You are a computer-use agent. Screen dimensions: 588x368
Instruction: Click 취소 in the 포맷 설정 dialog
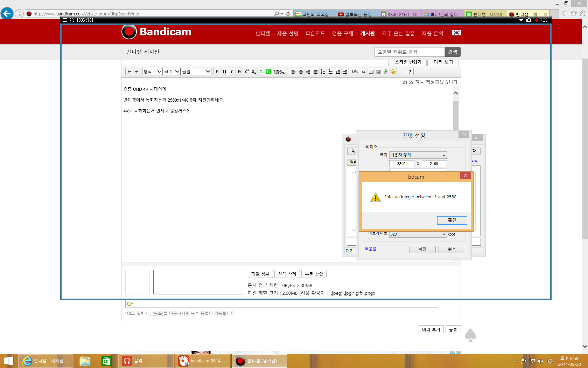451,249
